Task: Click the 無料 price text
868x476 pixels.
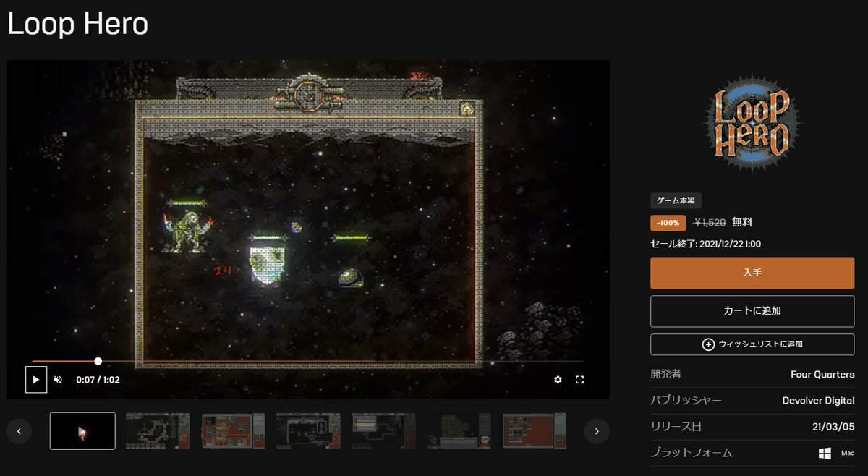Action: 742,223
